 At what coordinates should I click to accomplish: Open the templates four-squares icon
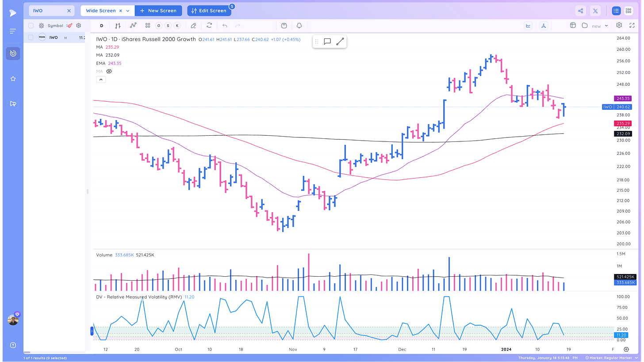pos(148,26)
